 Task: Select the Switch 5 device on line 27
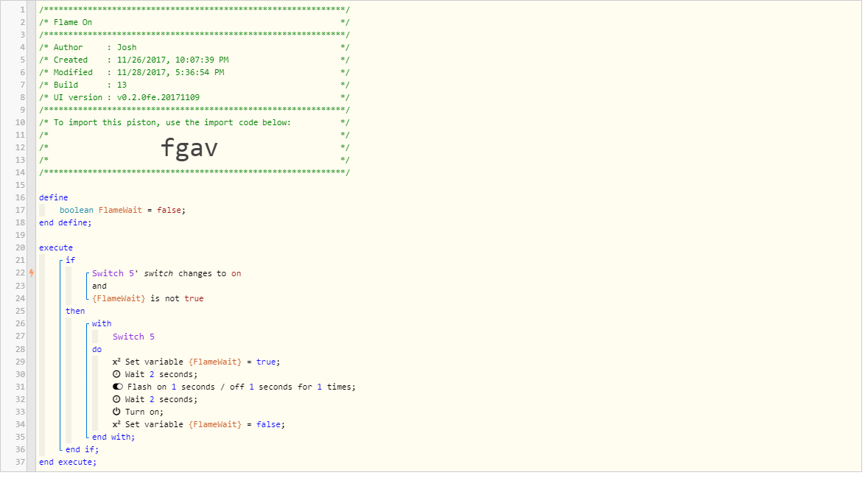pos(133,337)
